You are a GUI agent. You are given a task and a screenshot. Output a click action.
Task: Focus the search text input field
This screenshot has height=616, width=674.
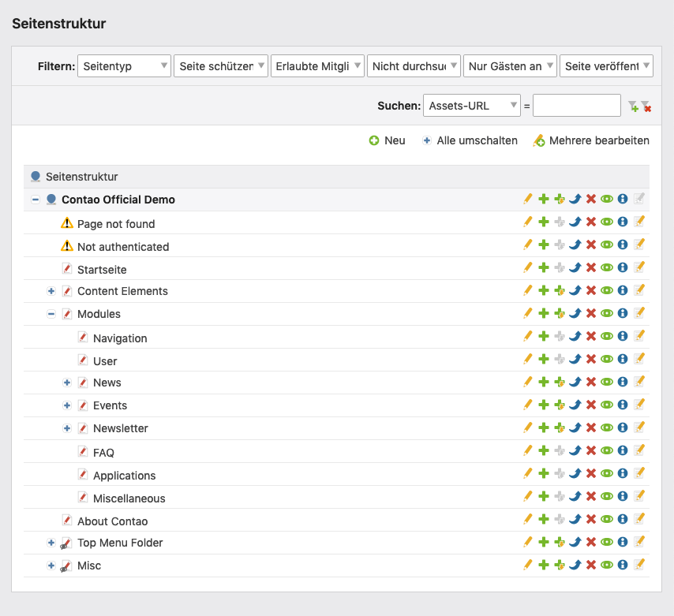click(x=577, y=106)
